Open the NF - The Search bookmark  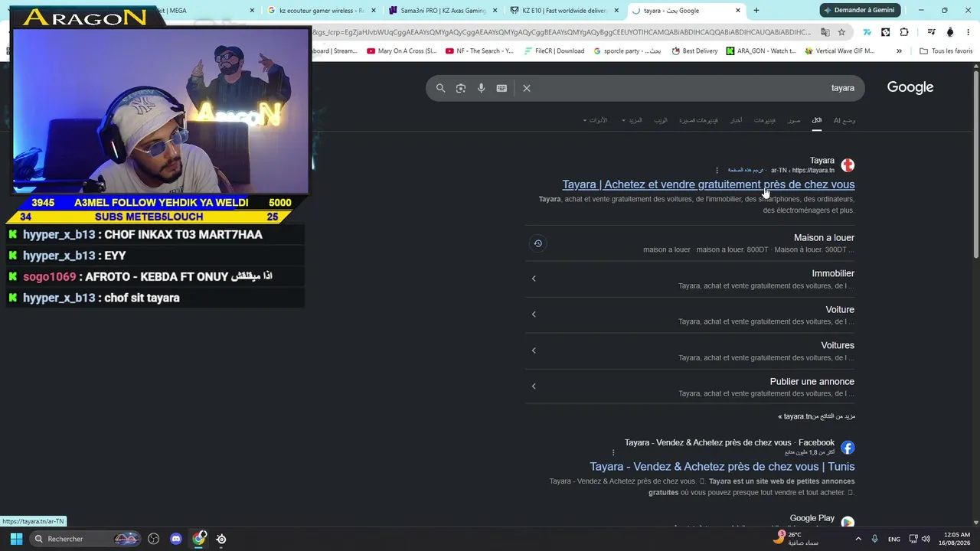click(x=479, y=51)
